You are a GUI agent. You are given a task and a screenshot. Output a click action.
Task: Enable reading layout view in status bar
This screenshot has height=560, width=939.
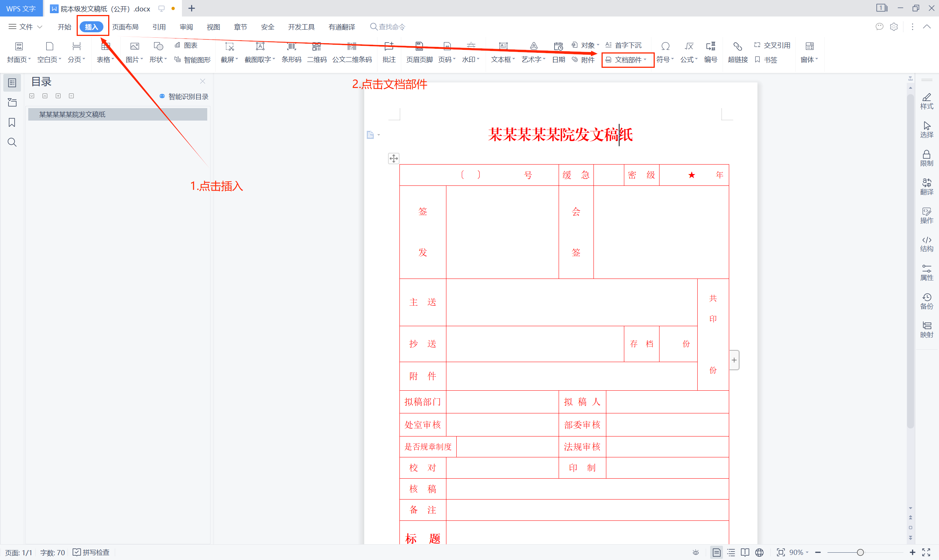coord(745,552)
